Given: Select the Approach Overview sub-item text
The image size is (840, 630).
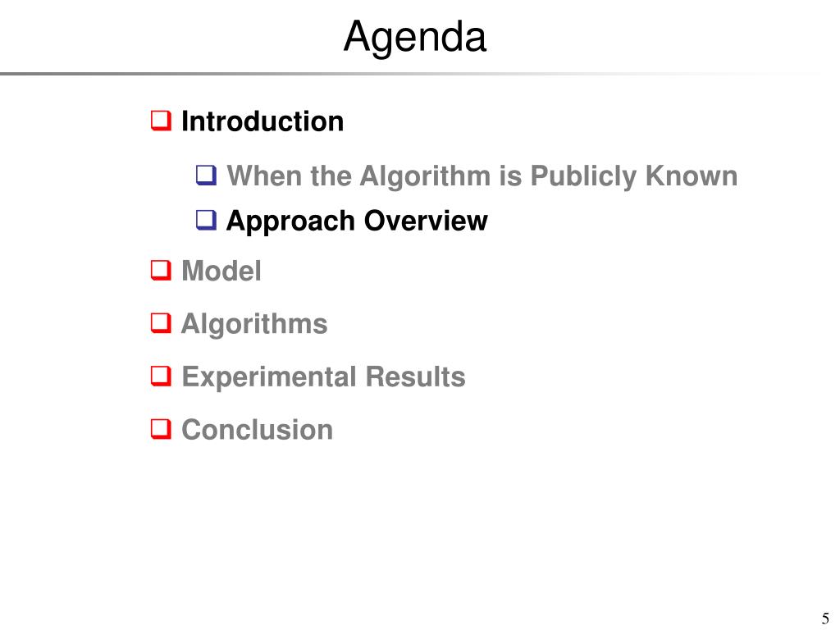Looking at the screenshot, I should (x=358, y=221).
